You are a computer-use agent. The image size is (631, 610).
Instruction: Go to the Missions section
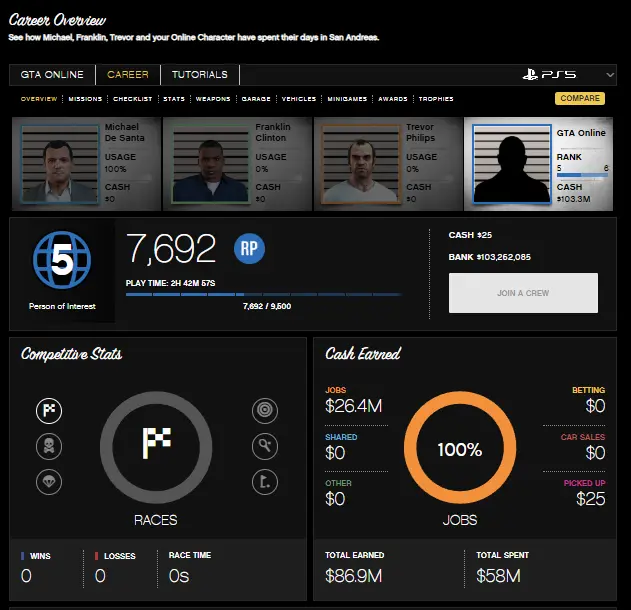[87, 99]
